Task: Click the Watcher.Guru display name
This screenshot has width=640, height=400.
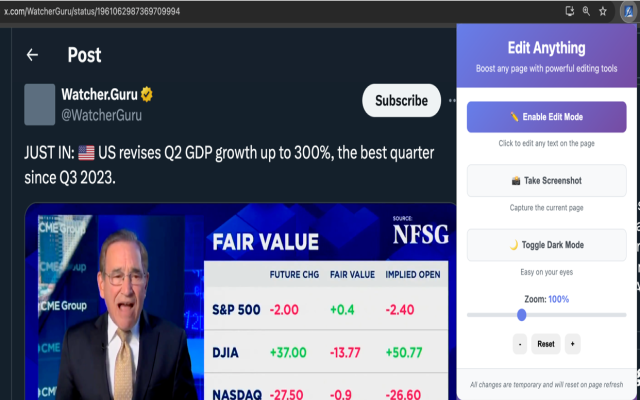Action: pyautogui.click(x=98, y=95)
